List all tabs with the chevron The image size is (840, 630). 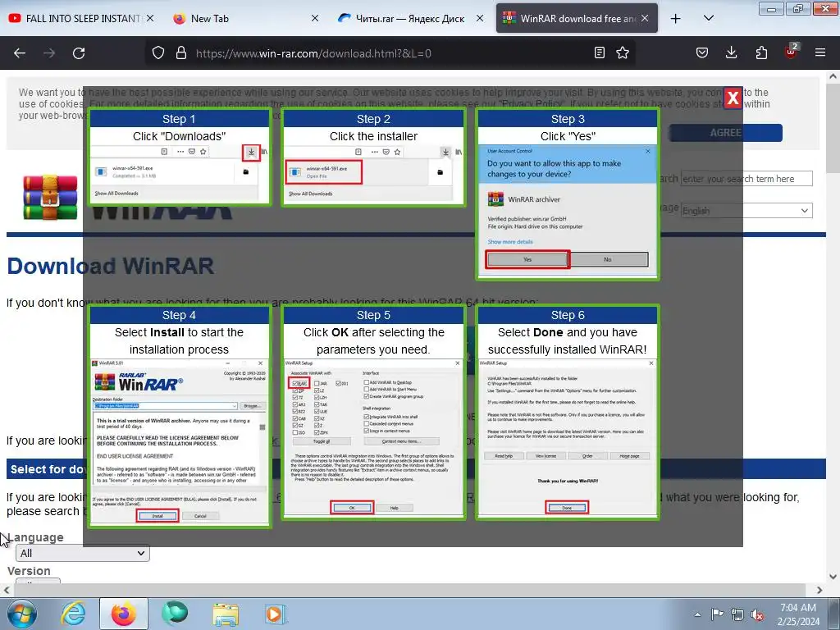click(x=708, y=18)
